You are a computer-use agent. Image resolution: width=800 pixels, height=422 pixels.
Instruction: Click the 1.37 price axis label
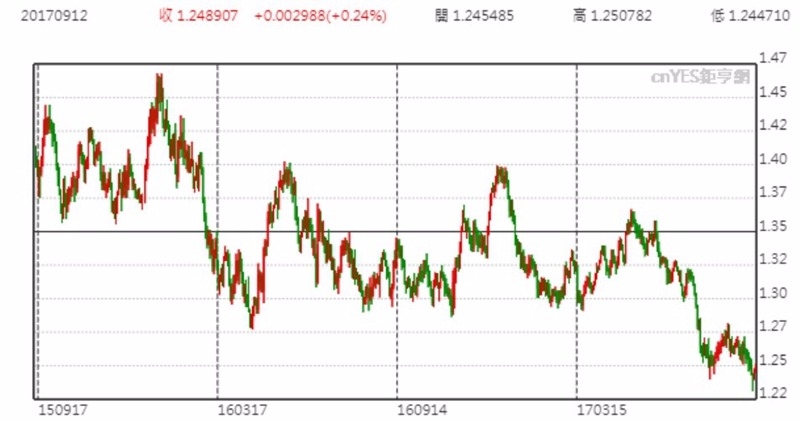773,192
